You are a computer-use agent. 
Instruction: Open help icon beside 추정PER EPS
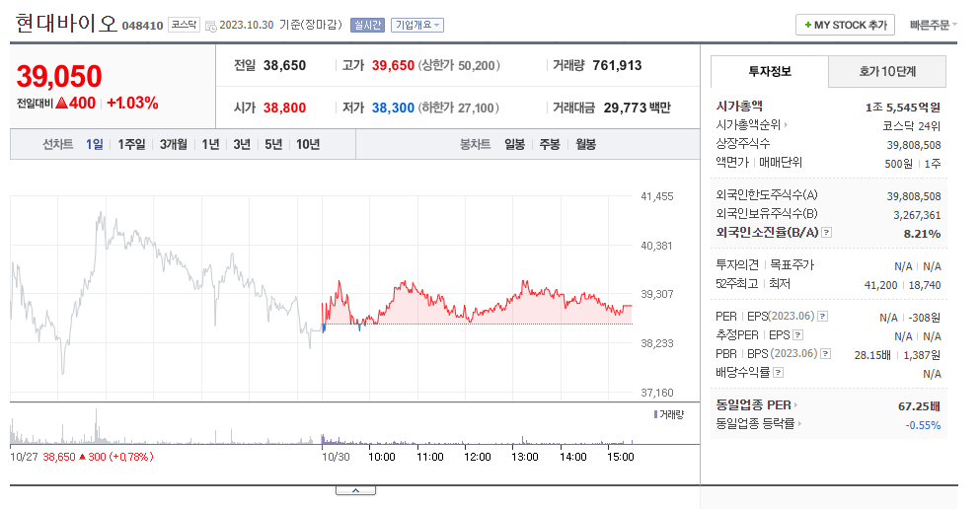[x=798, y=334]
